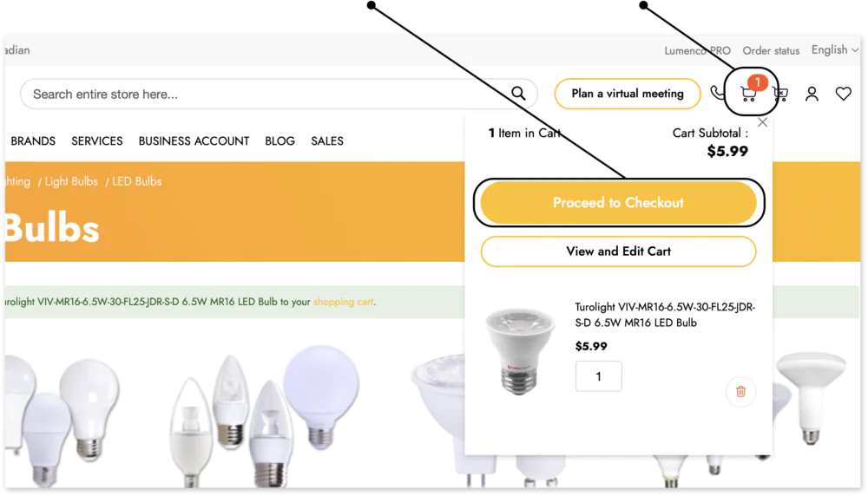Click the search magnifier icon
Screen dimensions: 868x496
[518, 94]
